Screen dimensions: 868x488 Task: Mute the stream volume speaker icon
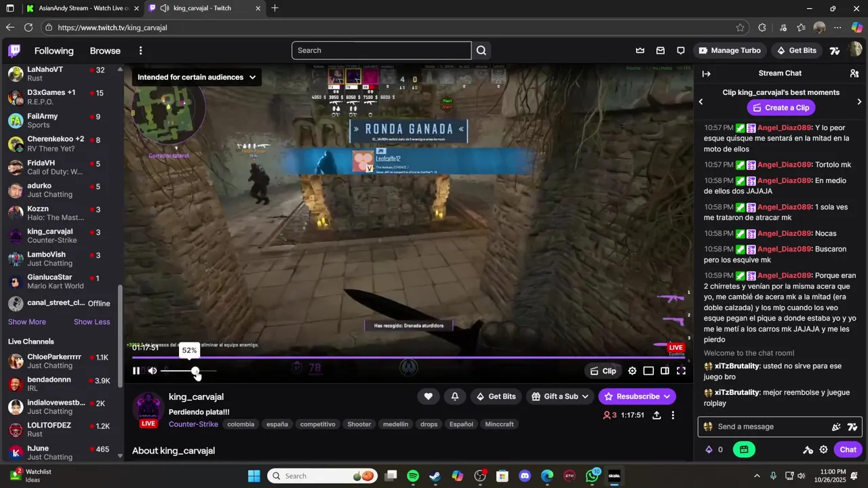(x=153, y=371)
